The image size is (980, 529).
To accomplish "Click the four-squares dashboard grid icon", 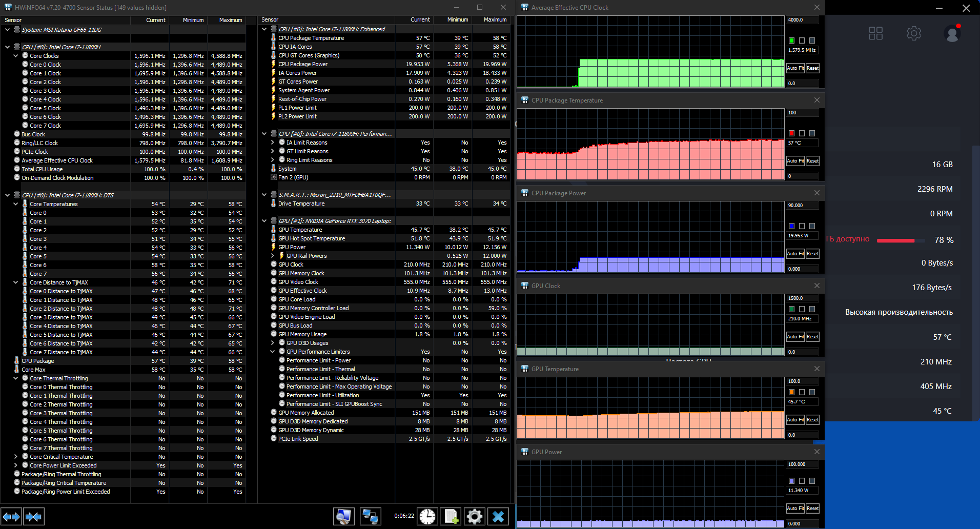I will (x=875, y=34).
